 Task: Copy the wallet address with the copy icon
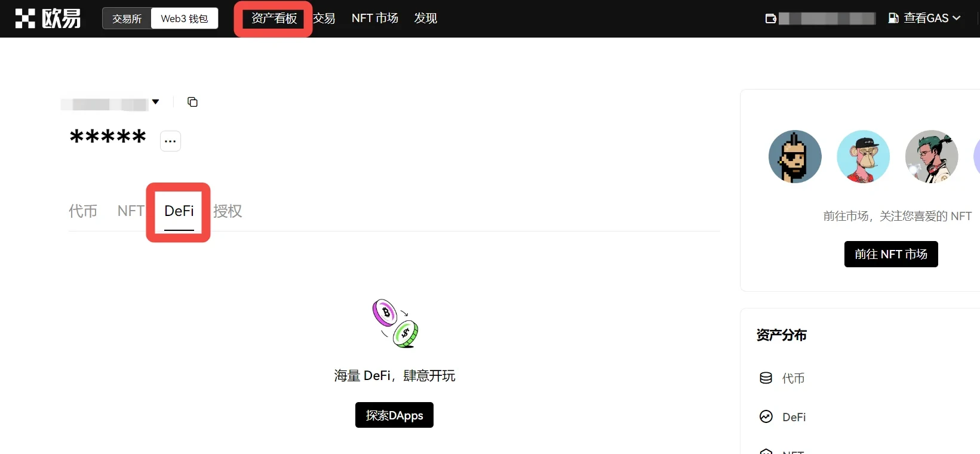192,102
